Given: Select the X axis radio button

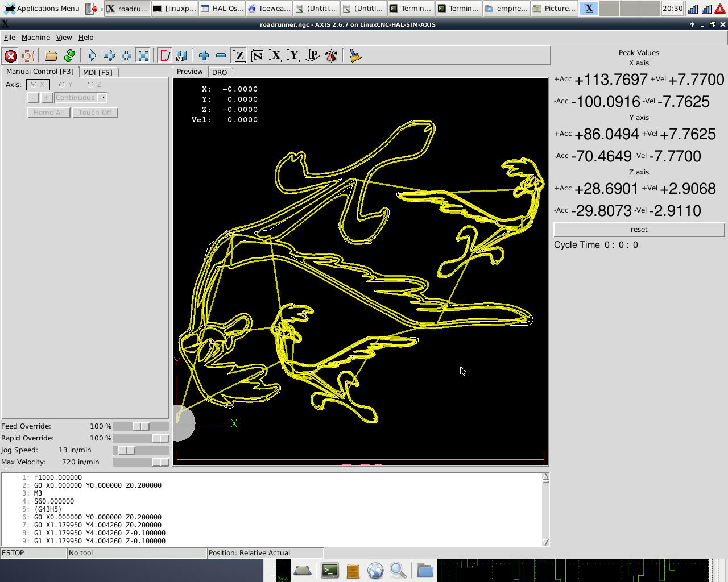Looking at the screenshot, I should click(38, 85).
